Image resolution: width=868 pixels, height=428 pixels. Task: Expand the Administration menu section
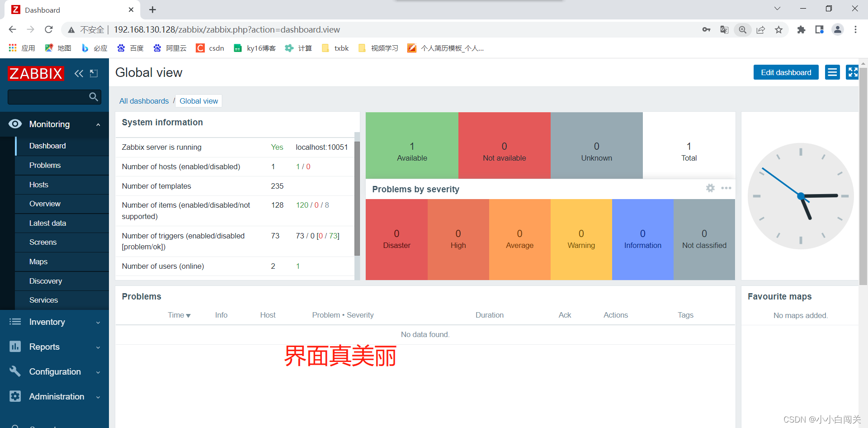click(x=98, y=397)
